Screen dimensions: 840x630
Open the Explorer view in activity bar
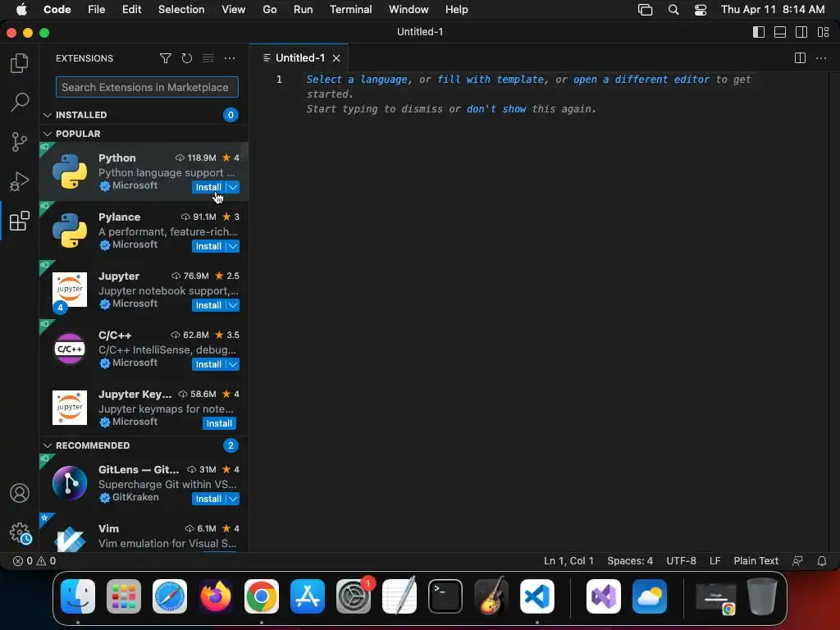(20, 63)
